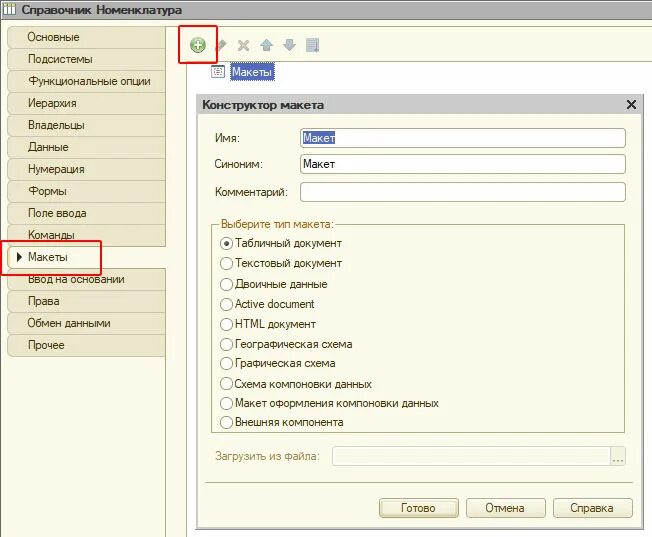
Task: Open the Формы tab
Action: click(86, 191)
